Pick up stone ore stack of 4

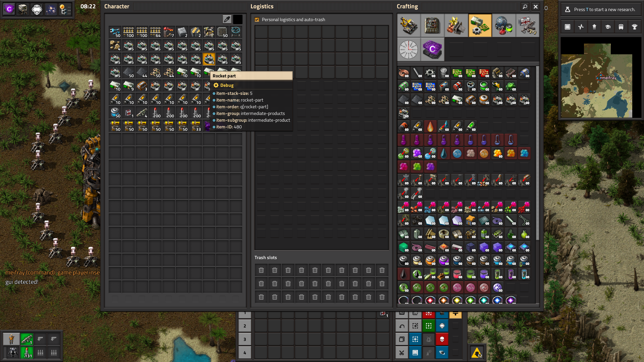pyautogui.click(x=115, y=46)
